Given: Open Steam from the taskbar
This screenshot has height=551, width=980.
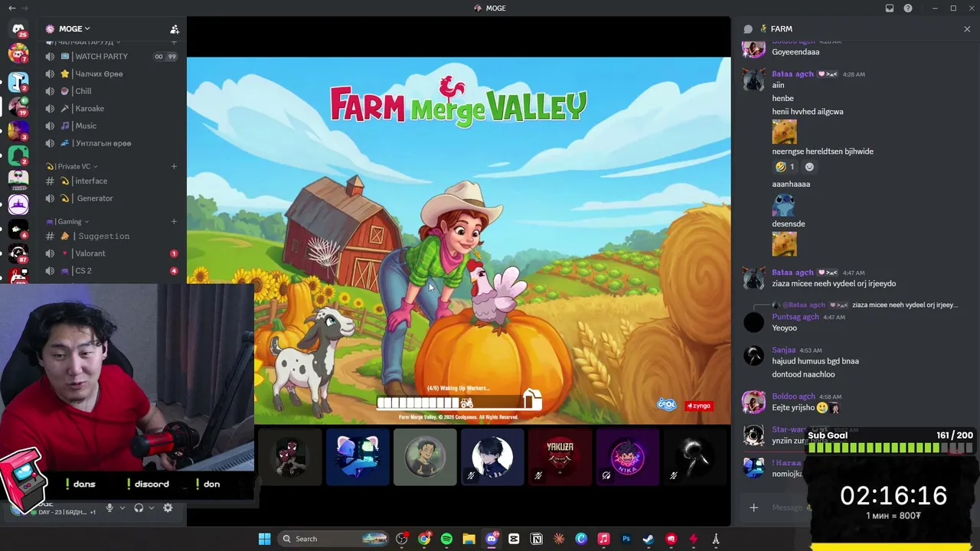Looking at the screenshot, I should tap(648, 539).
